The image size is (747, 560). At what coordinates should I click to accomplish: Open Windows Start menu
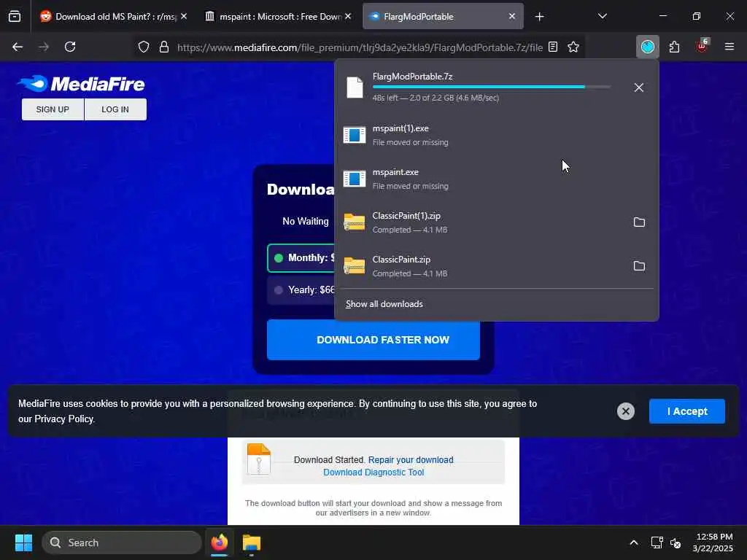pos(23,542)
